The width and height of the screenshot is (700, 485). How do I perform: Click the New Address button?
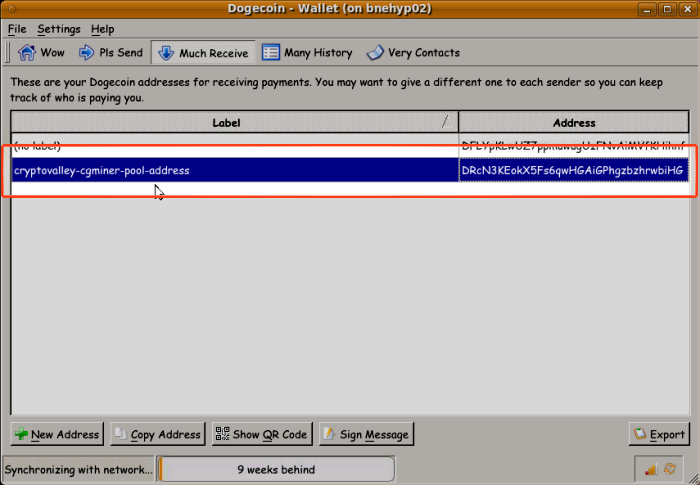(57, 434)
